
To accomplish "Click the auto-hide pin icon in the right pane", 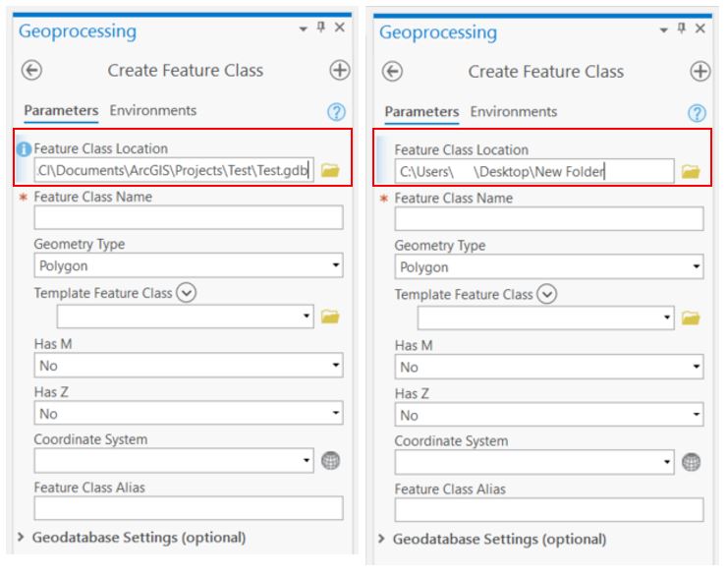I will [681, 29].
